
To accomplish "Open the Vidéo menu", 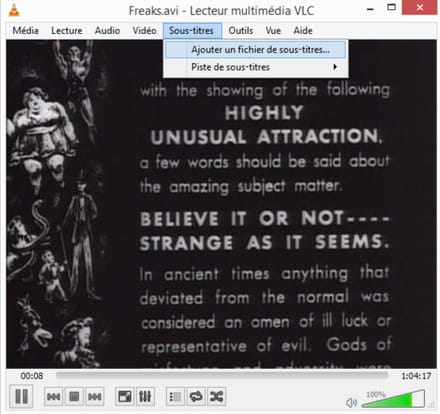I will pyautogui.click(x=144, y=31).
